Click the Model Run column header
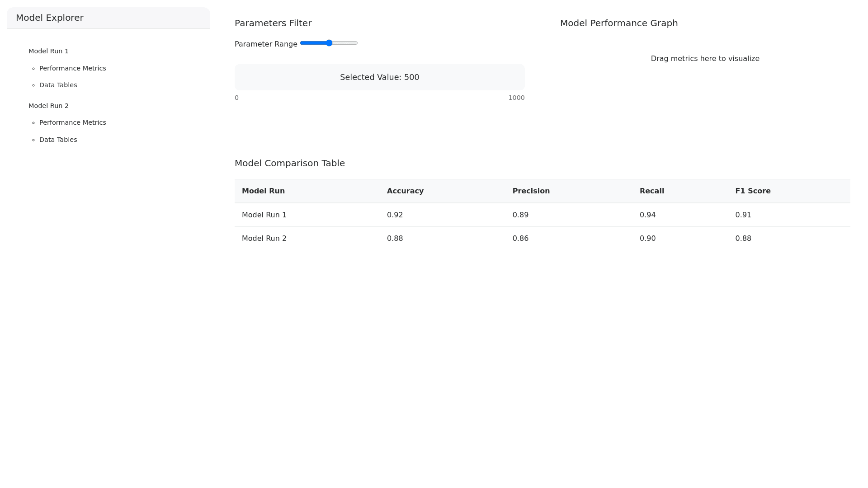The height and width of the screenshot is (488, 868). click(263, 191)
